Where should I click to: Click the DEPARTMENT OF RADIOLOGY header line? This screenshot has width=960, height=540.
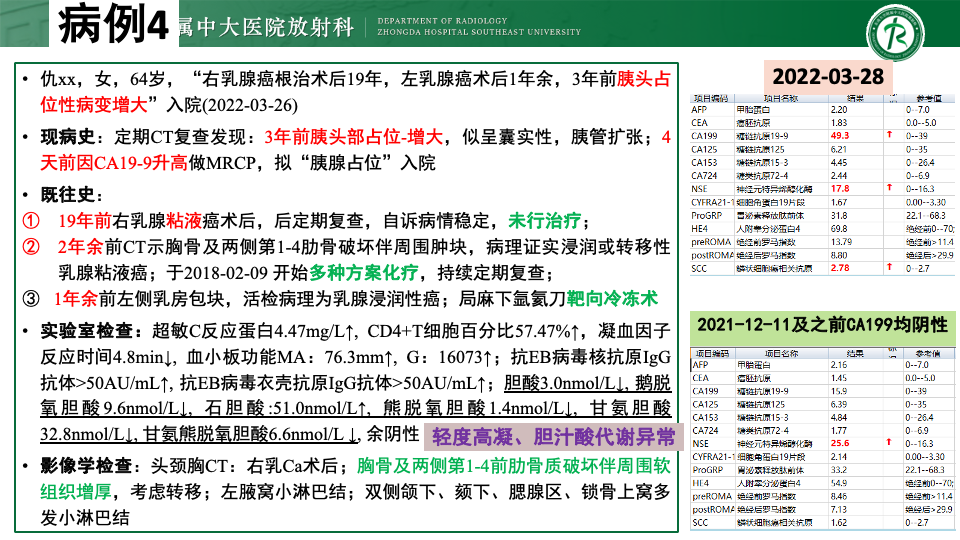point(442,21)
